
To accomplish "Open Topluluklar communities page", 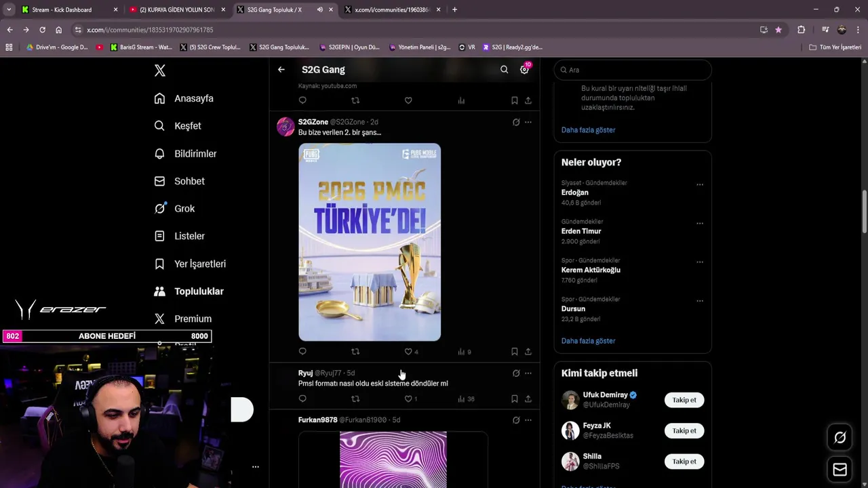I will click(x=189, y=291).
